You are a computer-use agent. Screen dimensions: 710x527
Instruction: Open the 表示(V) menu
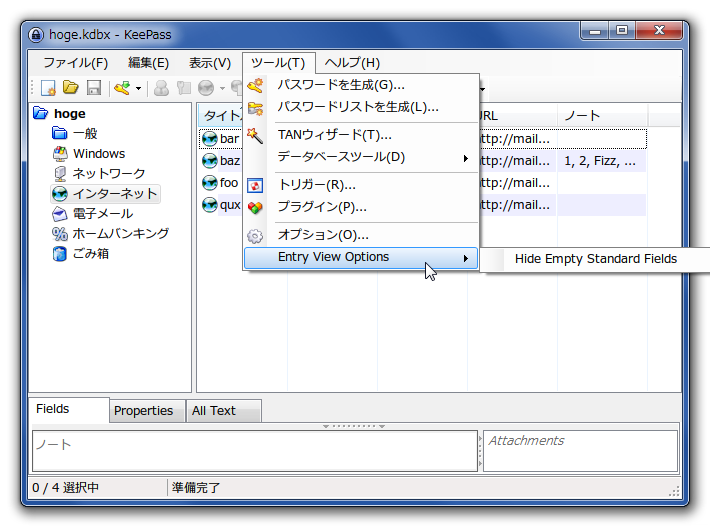coord(210,63)
